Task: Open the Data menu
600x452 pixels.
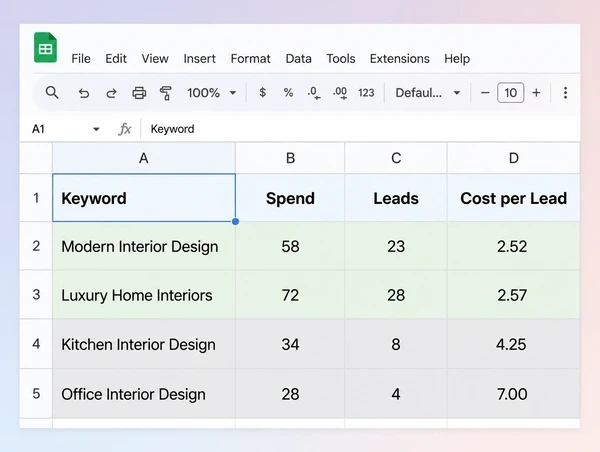Action: pyautogui.click(x=298, y=59)
